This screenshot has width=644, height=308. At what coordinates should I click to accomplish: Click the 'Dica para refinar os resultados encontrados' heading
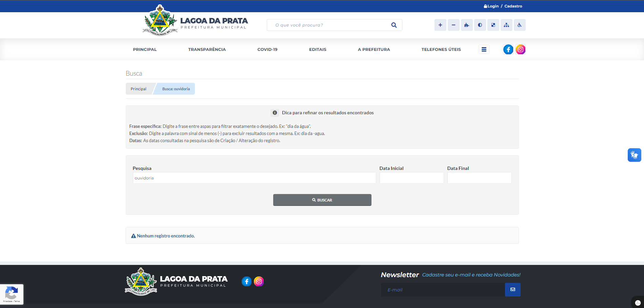pos(328,113)
